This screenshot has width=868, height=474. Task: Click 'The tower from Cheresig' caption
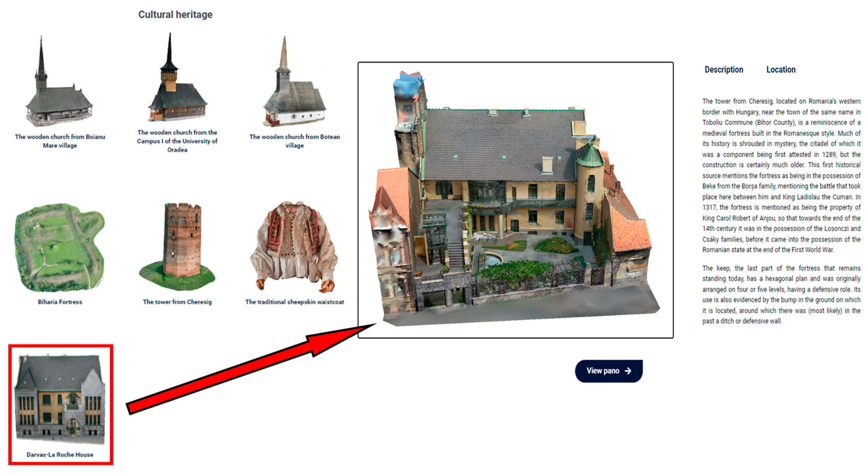click(x=177, y=302)
